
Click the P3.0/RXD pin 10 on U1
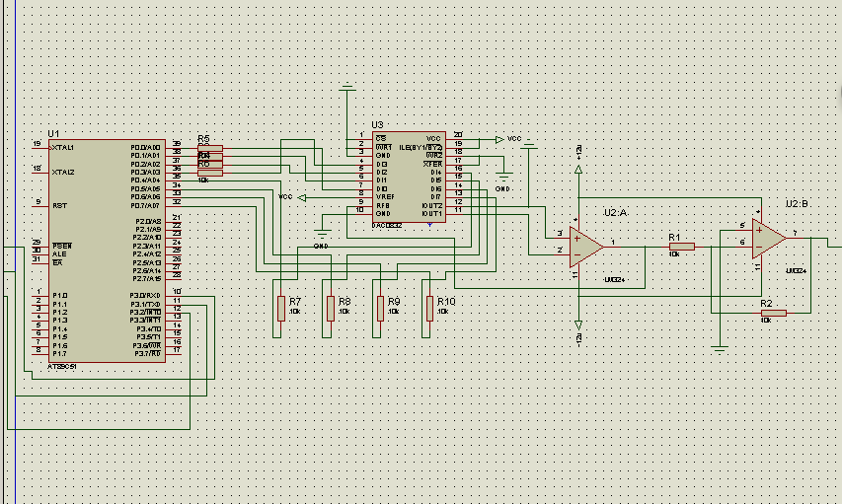tap(174, 295)
